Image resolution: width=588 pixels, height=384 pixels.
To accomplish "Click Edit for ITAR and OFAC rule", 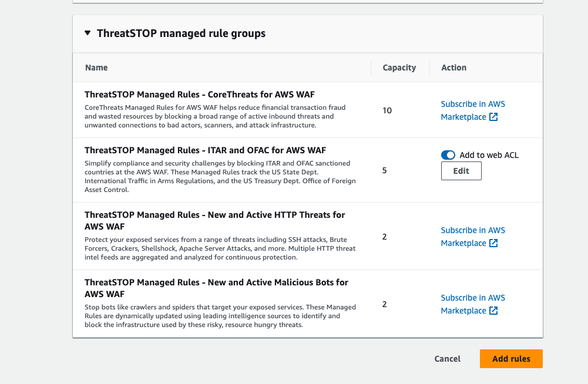I will 461,171.
